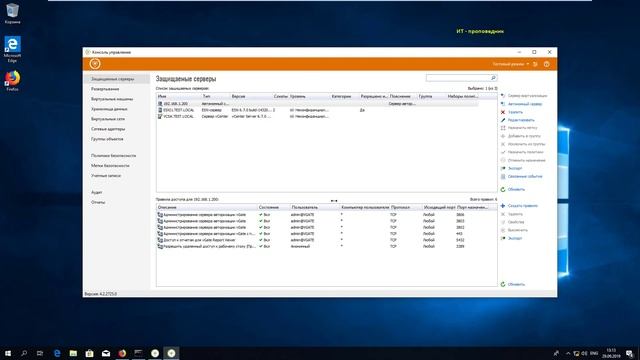The image size is (640, 360).
Task: Open Свойства of the selected rule
Action: (x=513, y=222)
